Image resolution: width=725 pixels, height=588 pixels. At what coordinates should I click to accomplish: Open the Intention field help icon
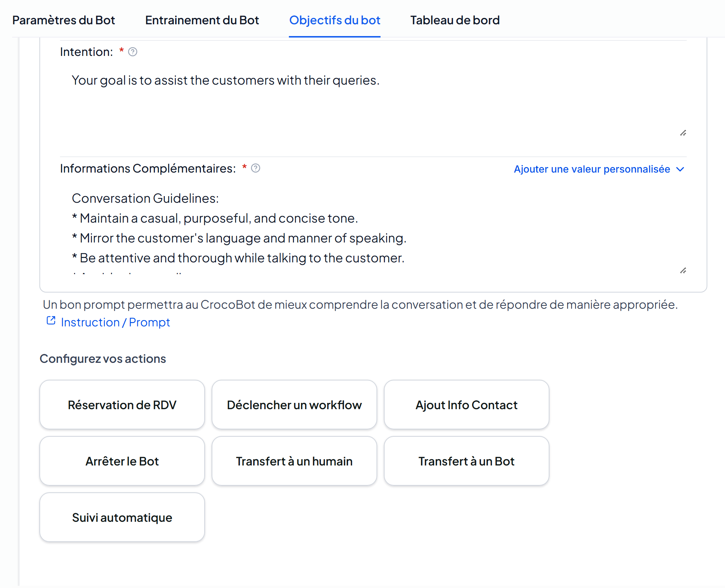pyautogui.click(x=132, y=52)
